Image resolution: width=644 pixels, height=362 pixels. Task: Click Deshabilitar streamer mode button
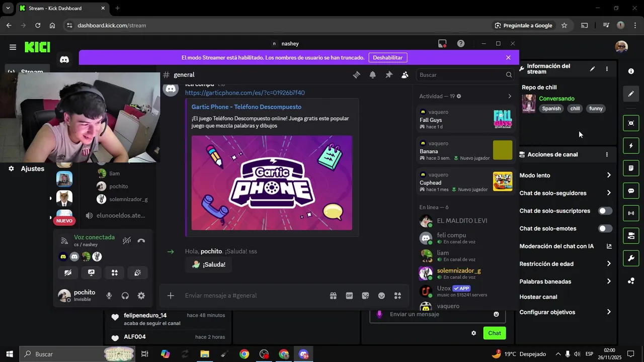coord(387,58)
